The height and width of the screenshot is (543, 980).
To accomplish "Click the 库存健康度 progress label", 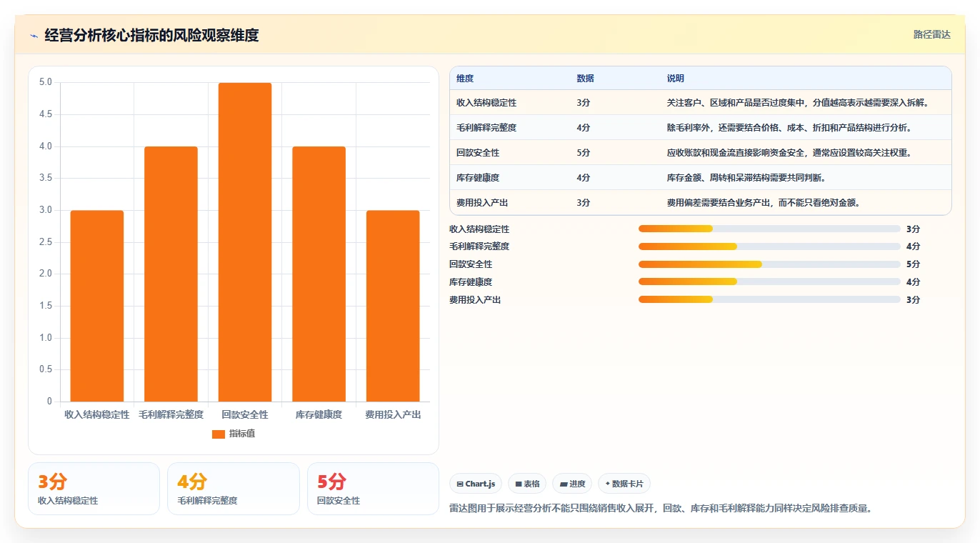I will [471, 282].
